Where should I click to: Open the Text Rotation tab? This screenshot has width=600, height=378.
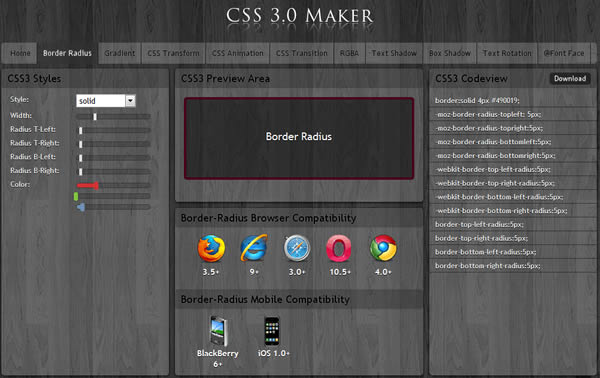[507, 53]
